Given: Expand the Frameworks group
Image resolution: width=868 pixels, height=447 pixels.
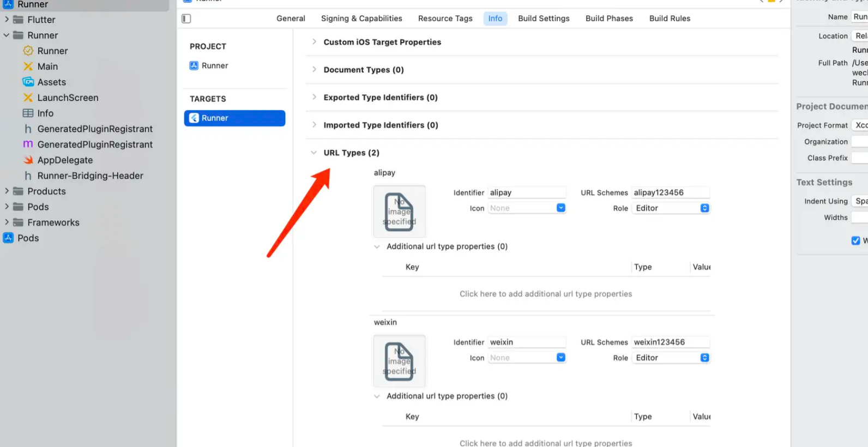Looking at the screenshot, I should 7,222.
